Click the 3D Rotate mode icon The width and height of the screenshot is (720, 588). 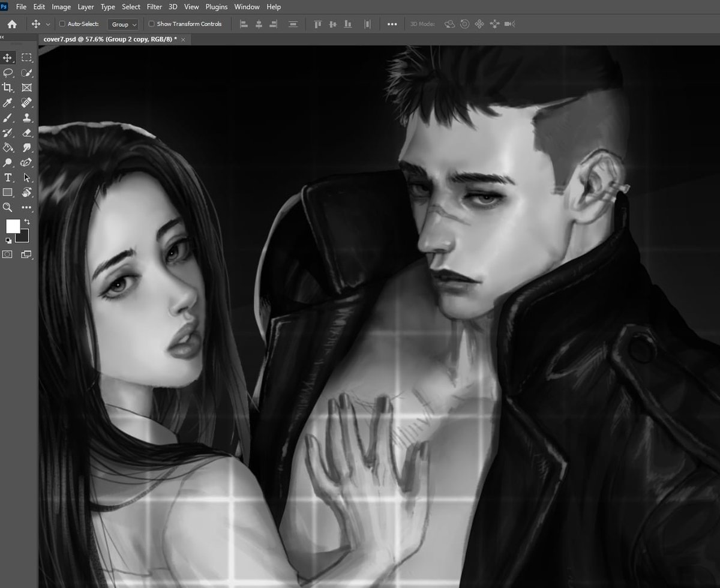coord(449,24)
